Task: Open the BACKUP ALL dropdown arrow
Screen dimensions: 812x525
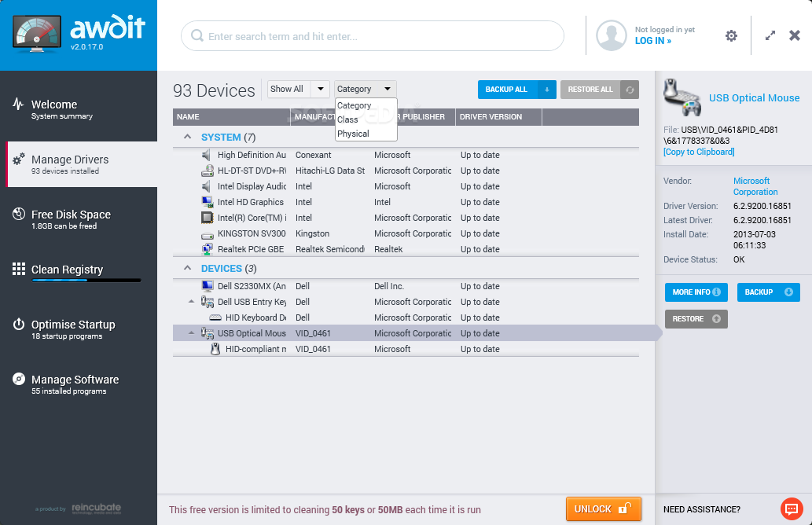Action: click(x=547, y=90)
